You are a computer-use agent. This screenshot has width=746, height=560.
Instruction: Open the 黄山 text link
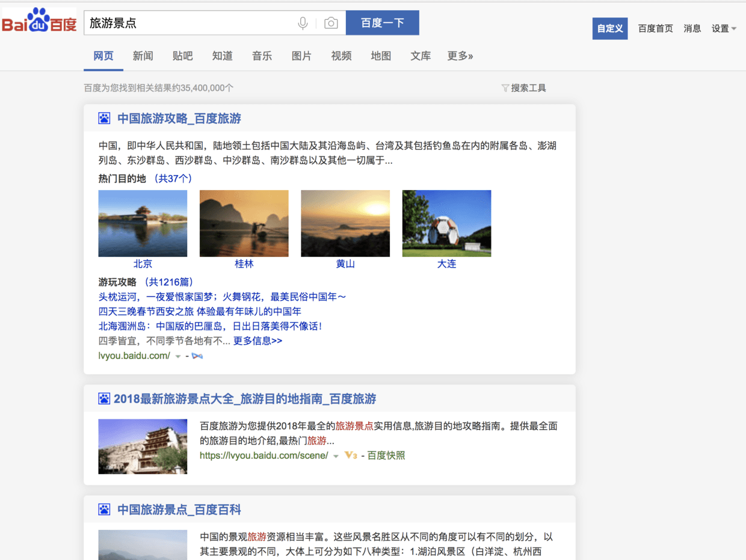click(345, 264)
